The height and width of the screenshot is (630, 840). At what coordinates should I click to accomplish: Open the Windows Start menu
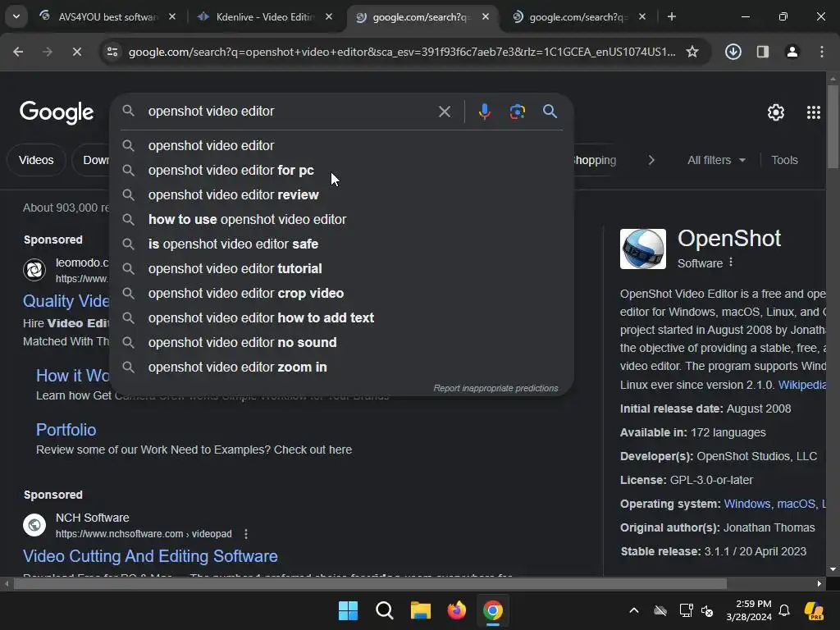[348, 610]
